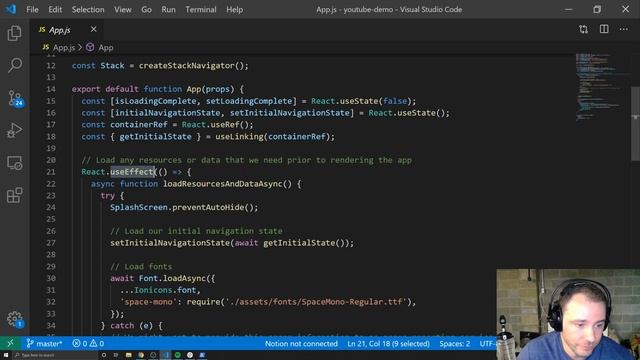Click setInitialNavigationState on line 27

tap(170, 243)
